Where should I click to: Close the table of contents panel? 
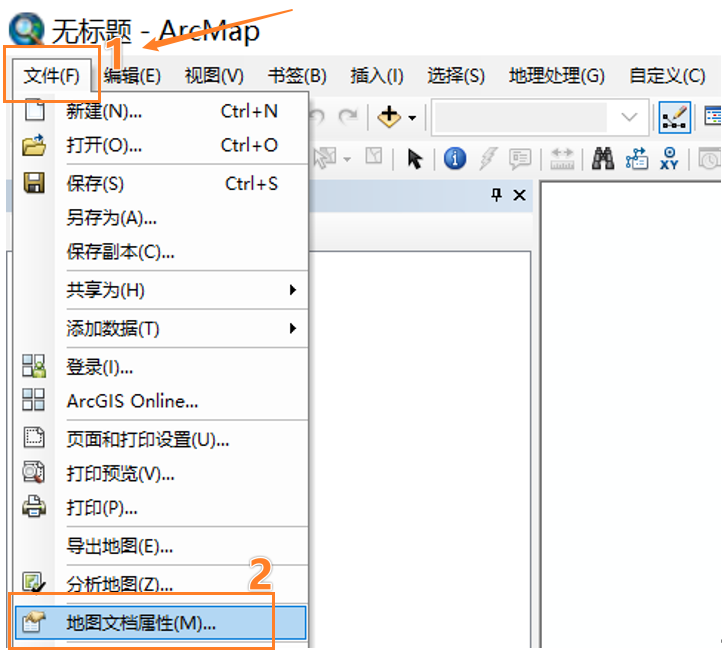(x=519, y=195)
